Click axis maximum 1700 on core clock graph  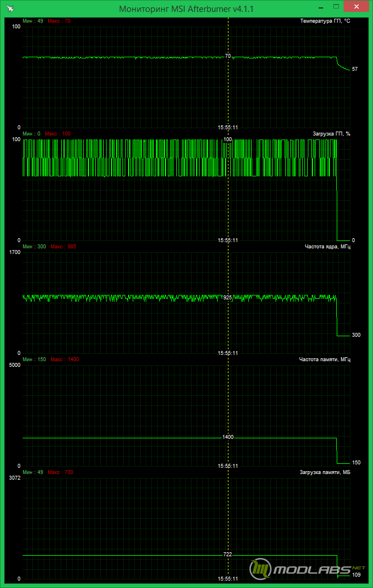15,252
